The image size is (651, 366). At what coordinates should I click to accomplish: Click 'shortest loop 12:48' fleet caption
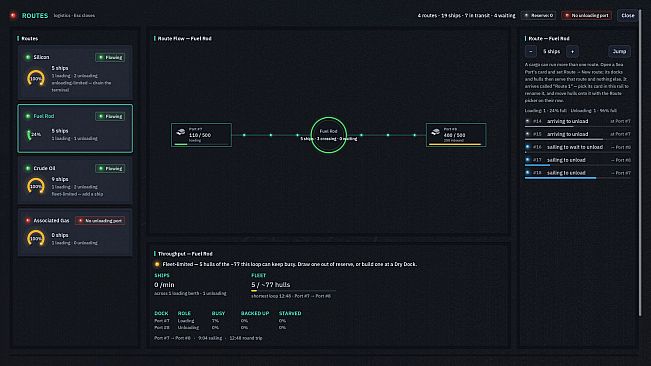tap(291, 296)
